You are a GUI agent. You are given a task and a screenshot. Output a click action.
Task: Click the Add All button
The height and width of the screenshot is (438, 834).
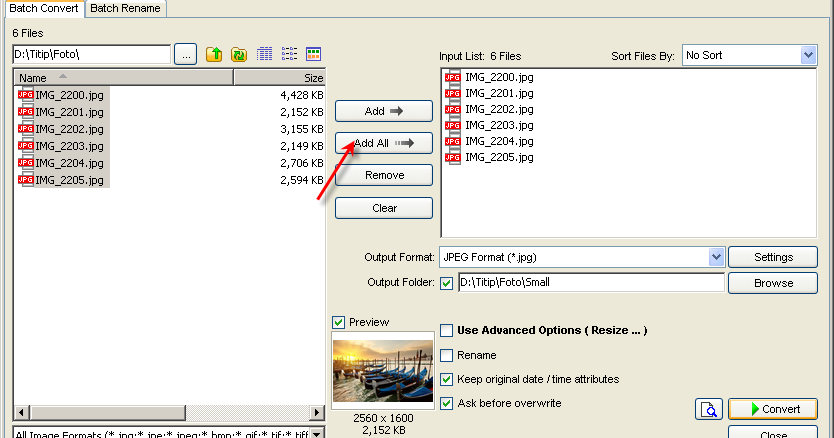click(x=383, y=143)
